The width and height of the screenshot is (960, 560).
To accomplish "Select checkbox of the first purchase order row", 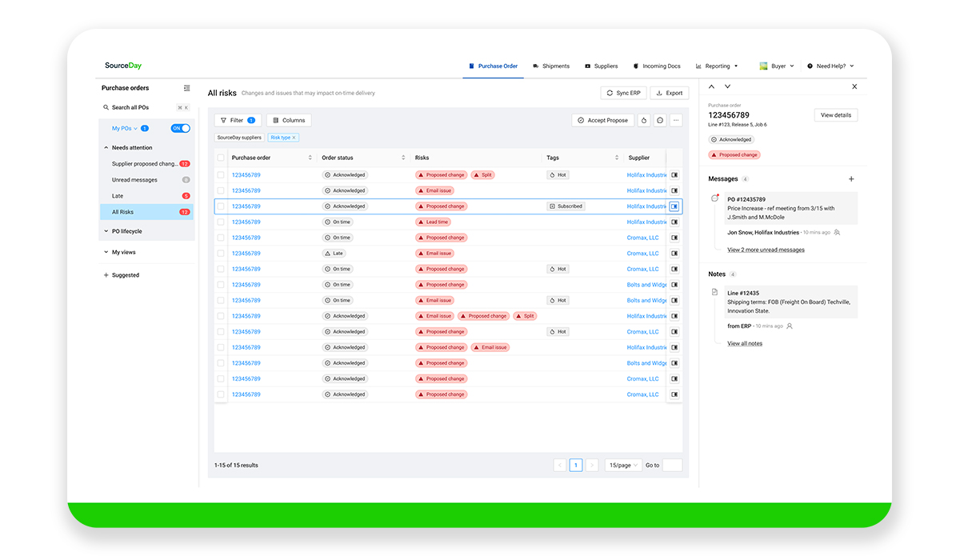I will click(221, 174).
